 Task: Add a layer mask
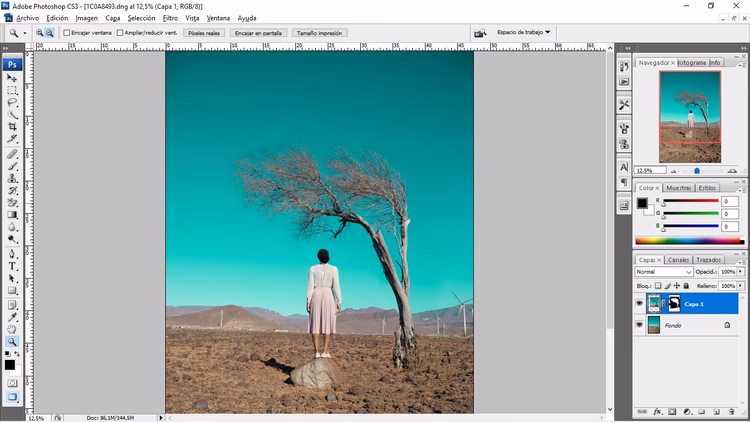pyautogui.click(x=672, y=411)
